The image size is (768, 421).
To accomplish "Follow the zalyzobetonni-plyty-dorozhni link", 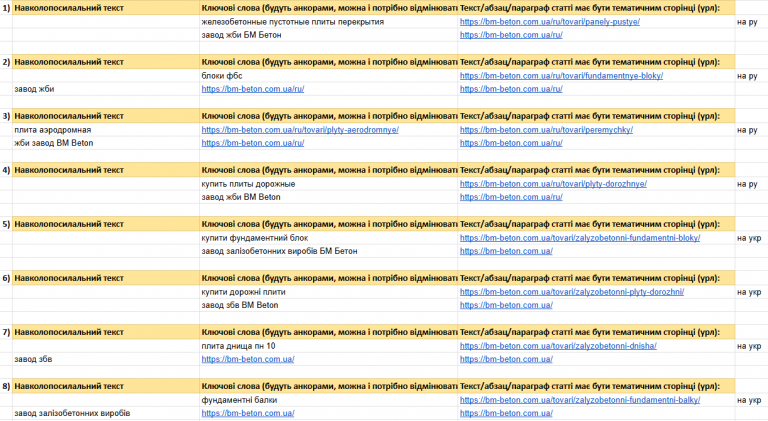I will (572, 292).
